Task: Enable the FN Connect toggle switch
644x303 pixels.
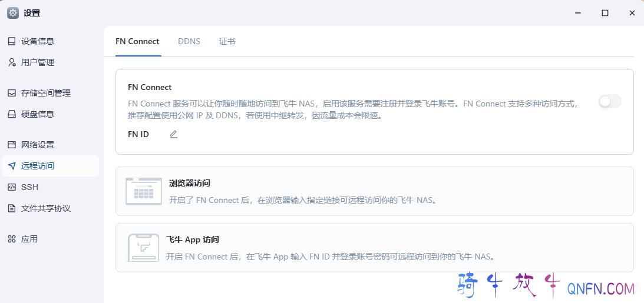Action: (610, 102)
